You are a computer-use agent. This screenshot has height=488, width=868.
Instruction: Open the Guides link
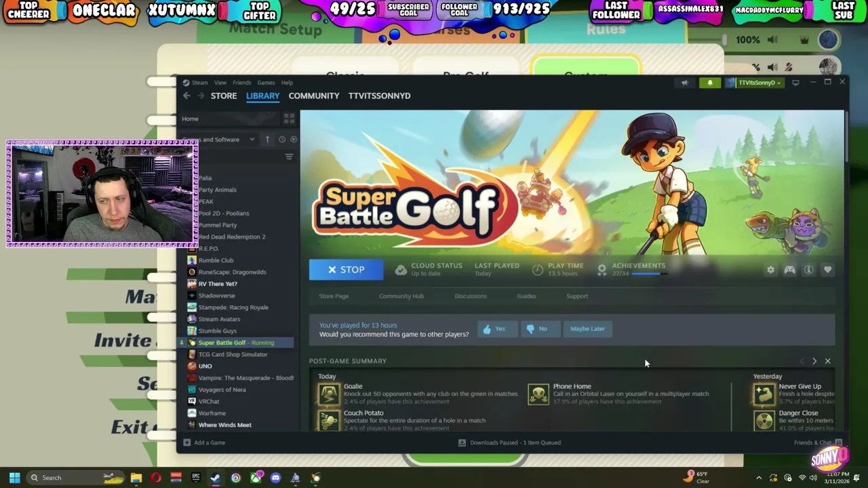[526, 296]
